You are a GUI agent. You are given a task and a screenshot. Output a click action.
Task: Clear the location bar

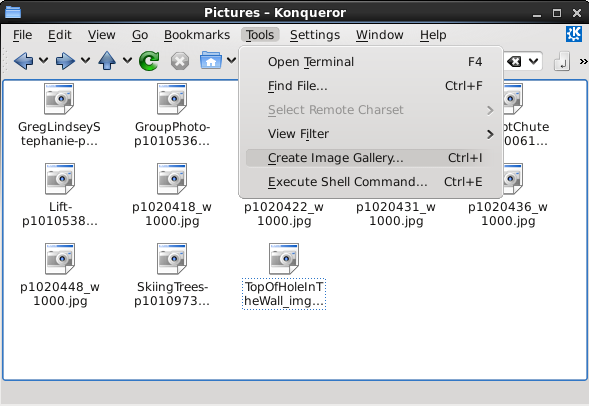(x=514, y=61)
